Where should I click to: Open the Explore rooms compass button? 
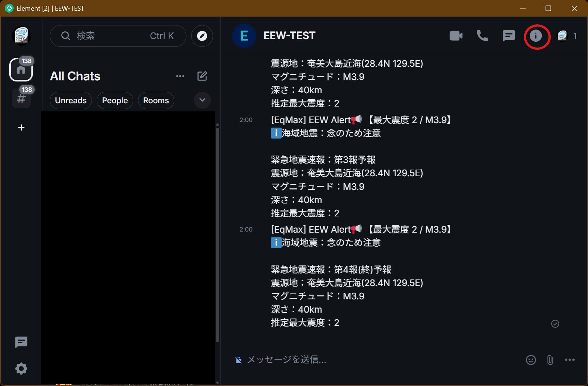pyautogui.click(x=202, y=36)
